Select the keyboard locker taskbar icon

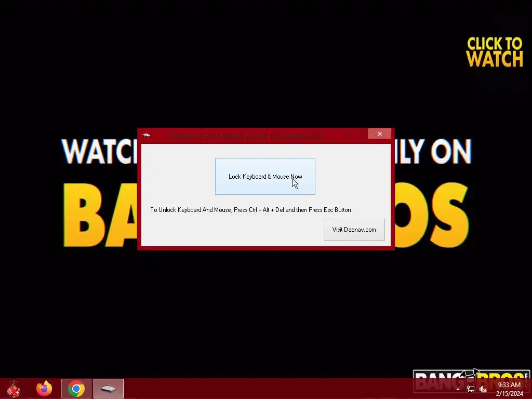click(109, 389)
